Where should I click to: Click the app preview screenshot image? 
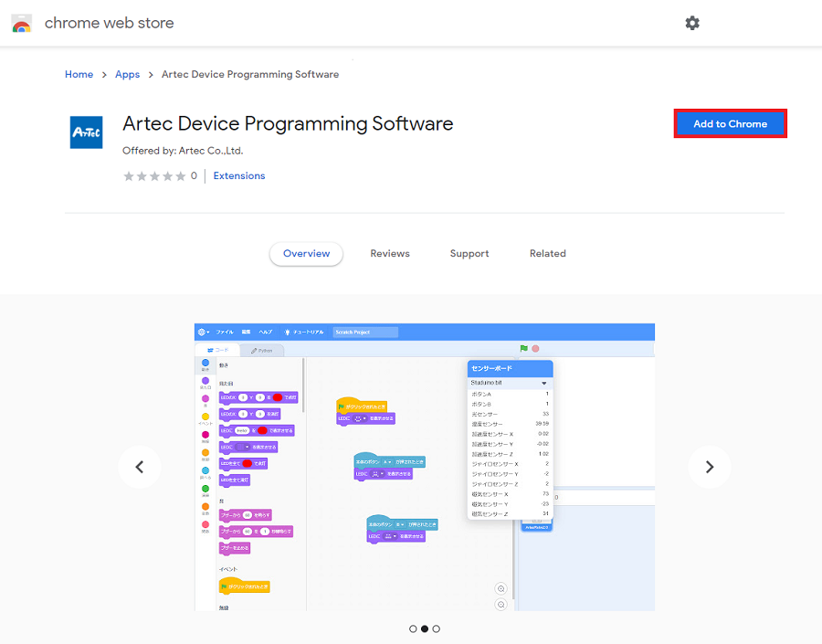(425, 467)
